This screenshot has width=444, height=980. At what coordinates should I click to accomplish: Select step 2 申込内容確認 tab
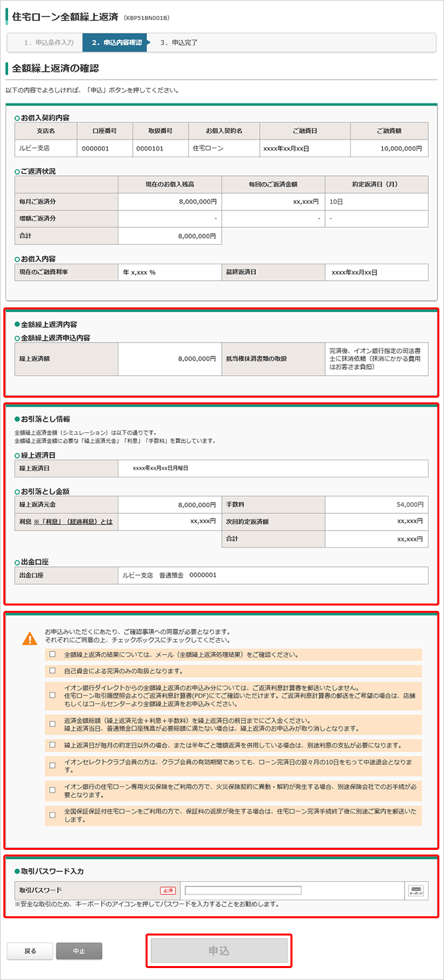(x=116, y=42)
